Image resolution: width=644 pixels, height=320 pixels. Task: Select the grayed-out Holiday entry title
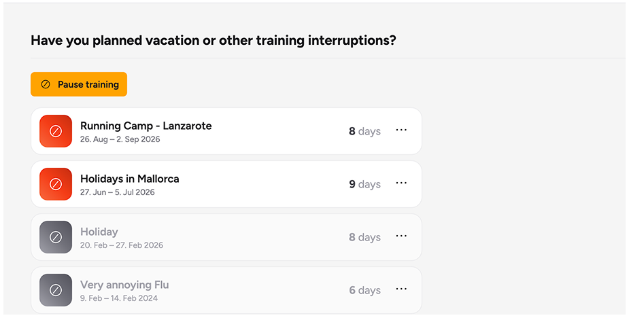pos(99,232)
